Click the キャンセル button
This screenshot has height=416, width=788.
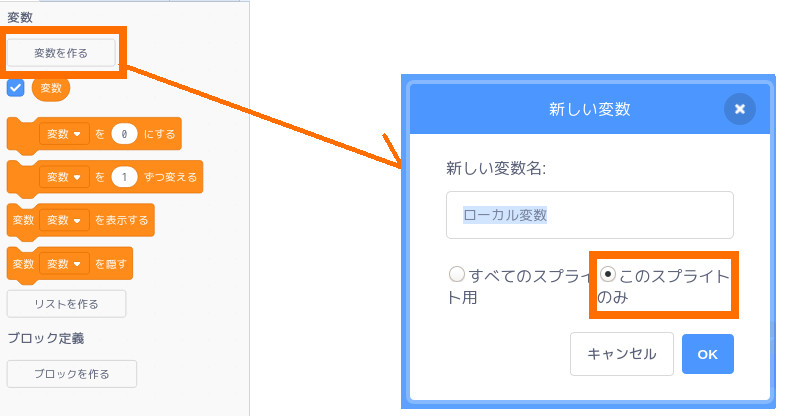622,354
